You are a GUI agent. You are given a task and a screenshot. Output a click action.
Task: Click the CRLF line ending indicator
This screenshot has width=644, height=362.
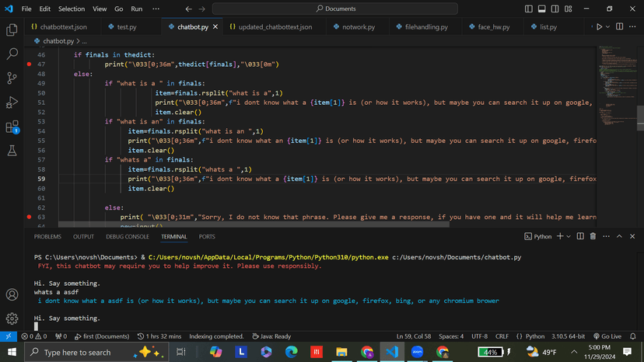coord(502,336)
